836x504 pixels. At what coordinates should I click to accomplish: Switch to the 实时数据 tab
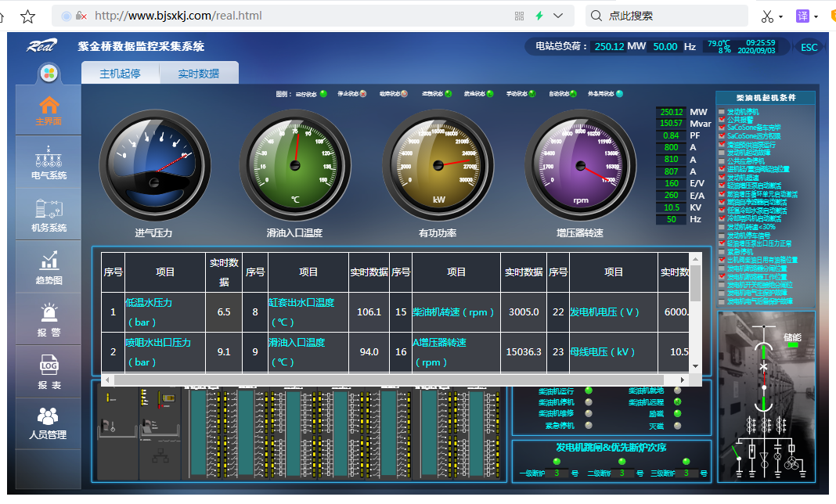198,74
